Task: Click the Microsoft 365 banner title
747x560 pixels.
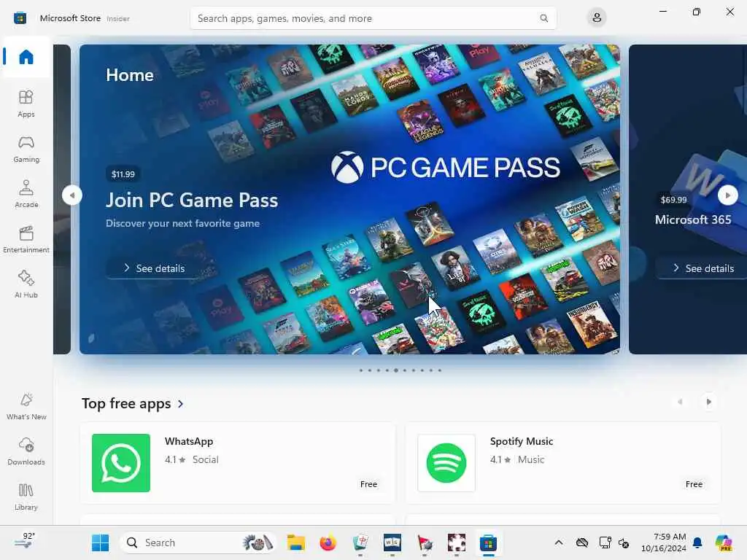Action: coord(693,220)
